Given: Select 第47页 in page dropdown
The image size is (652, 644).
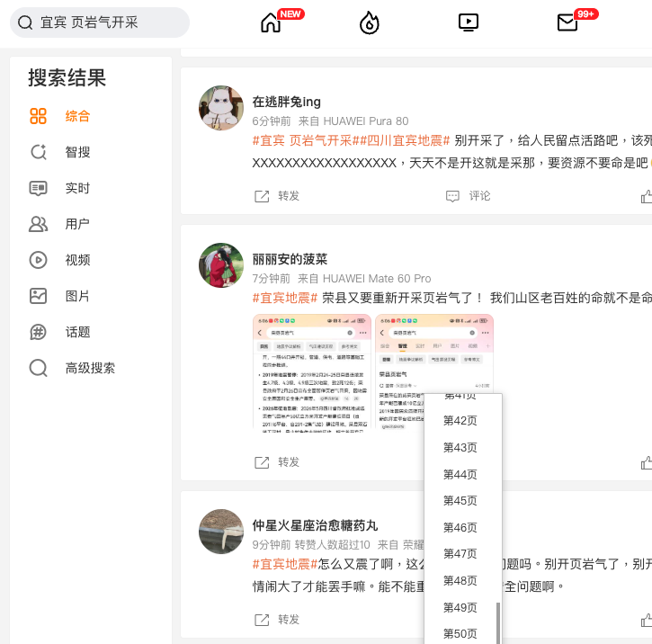Looking at the screenshot, I should click(x=460, y=554).
